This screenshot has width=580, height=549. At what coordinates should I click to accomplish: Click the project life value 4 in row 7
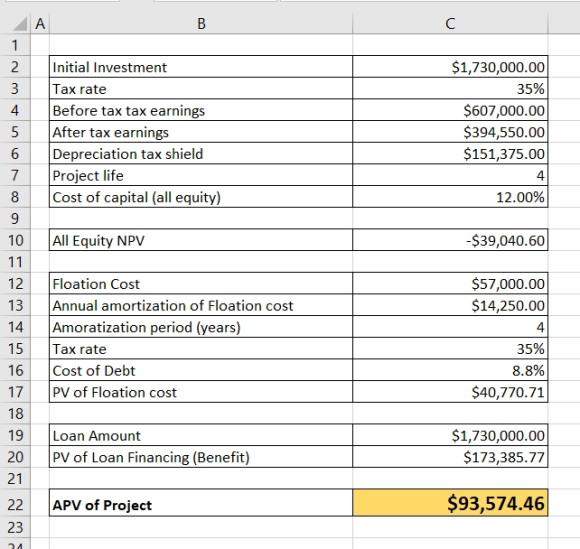click(450, 175)
